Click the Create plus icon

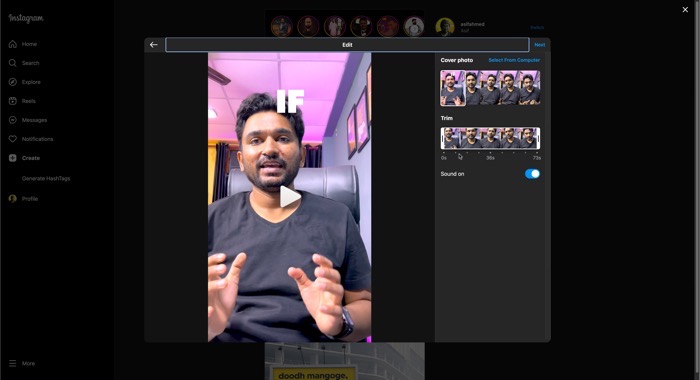click(12, 158)
